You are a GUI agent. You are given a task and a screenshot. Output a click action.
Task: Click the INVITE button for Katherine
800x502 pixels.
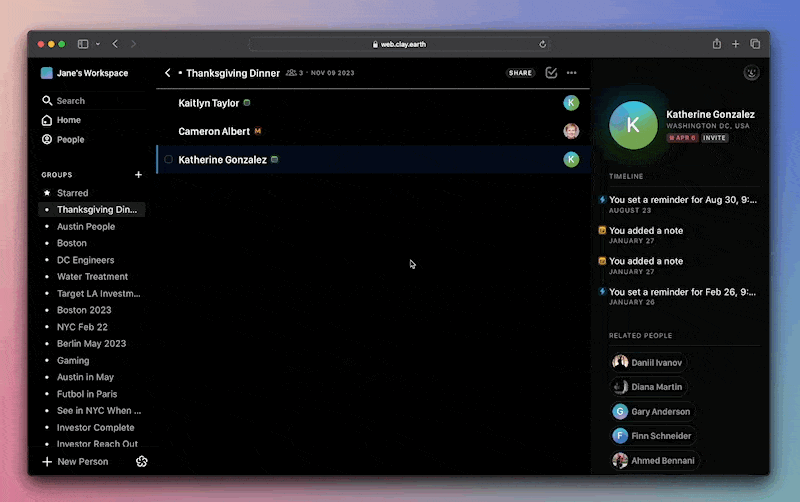coord(714,138)
